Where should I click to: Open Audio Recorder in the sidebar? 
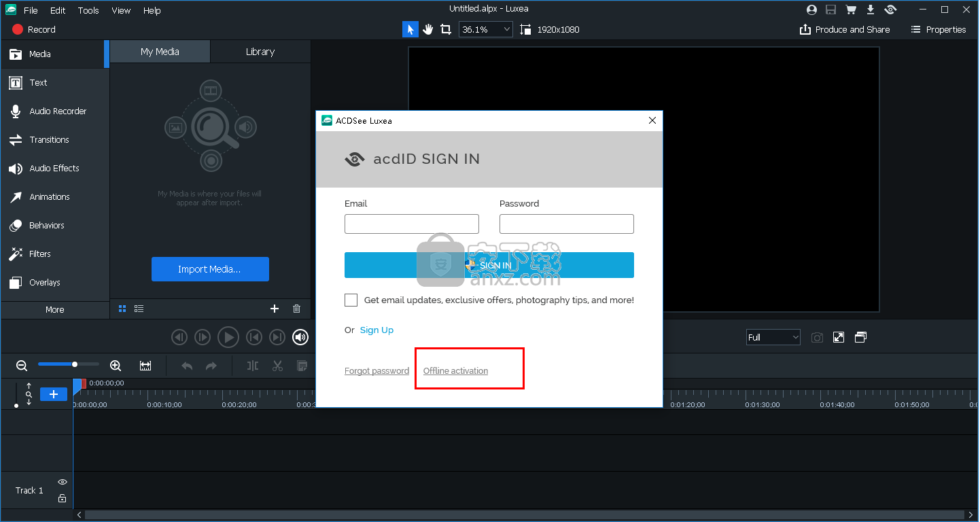click(54, 111)
